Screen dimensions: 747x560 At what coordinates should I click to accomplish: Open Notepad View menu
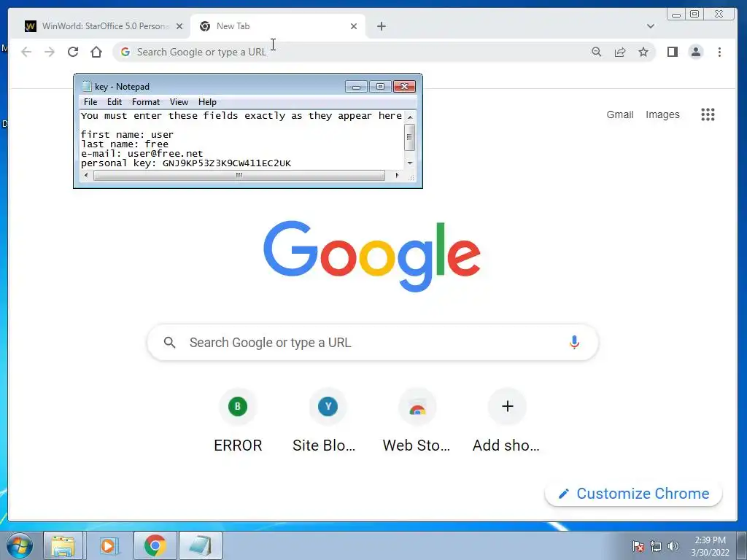click(x=179, y=102)
